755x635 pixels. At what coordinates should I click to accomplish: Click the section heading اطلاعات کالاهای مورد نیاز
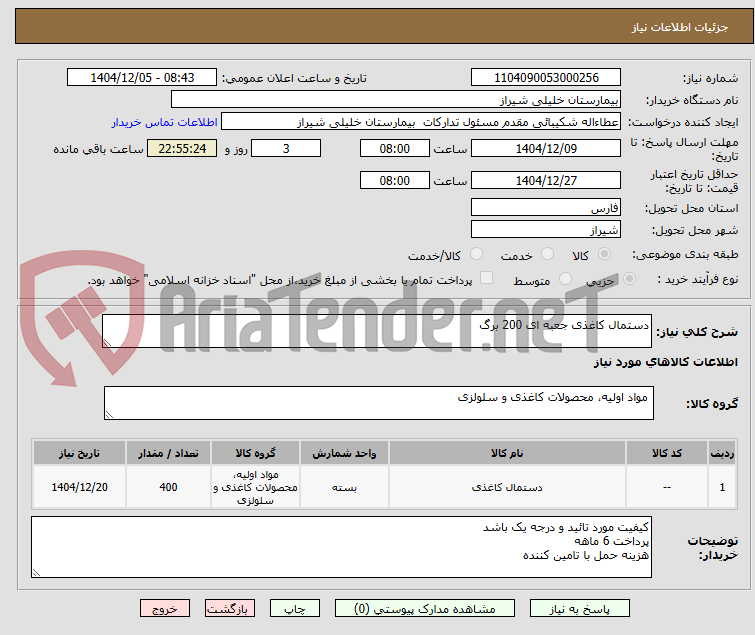pos(665,362)
